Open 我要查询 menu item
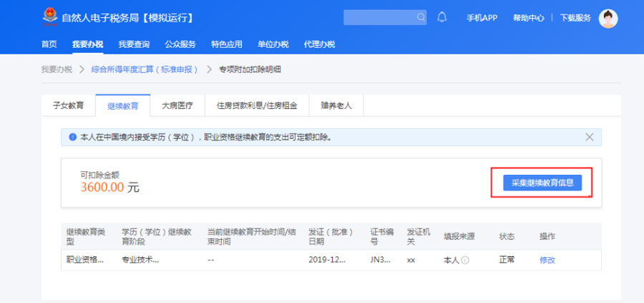 coord(134,44)
